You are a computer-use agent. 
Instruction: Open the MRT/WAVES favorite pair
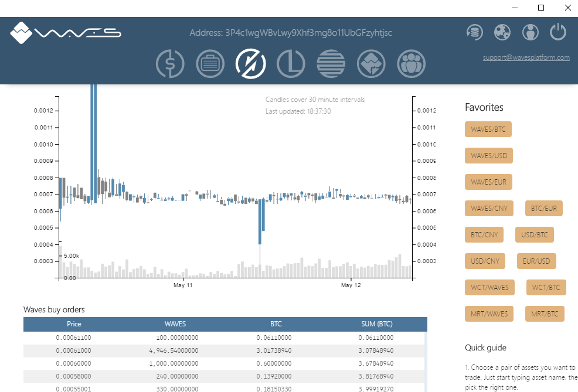[x=489, y=314]
